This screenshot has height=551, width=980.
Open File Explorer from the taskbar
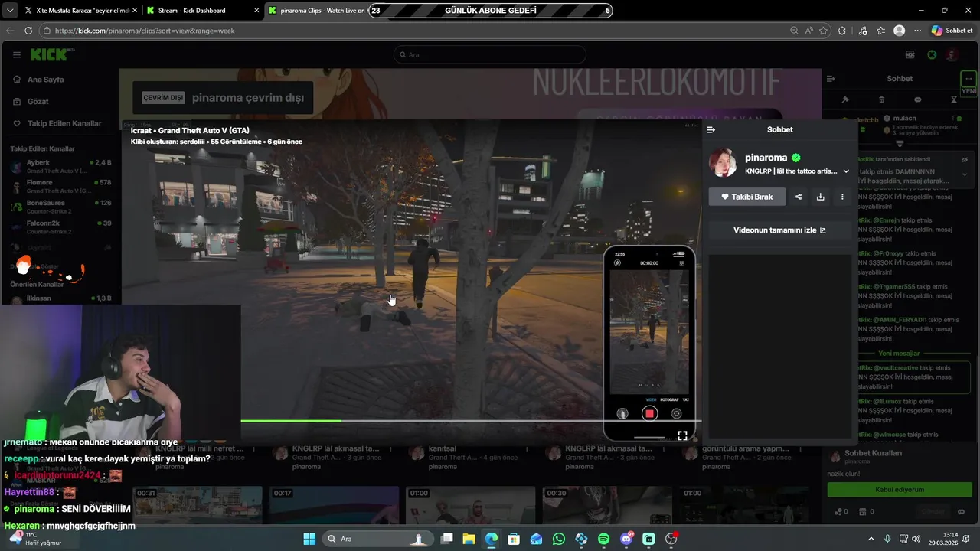pos(469,539)
